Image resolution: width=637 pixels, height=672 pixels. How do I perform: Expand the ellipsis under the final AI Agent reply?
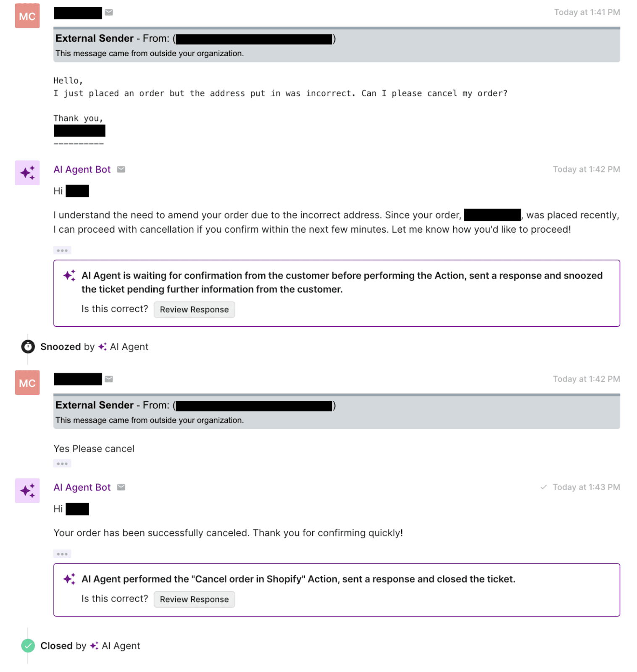pos(62,554)
